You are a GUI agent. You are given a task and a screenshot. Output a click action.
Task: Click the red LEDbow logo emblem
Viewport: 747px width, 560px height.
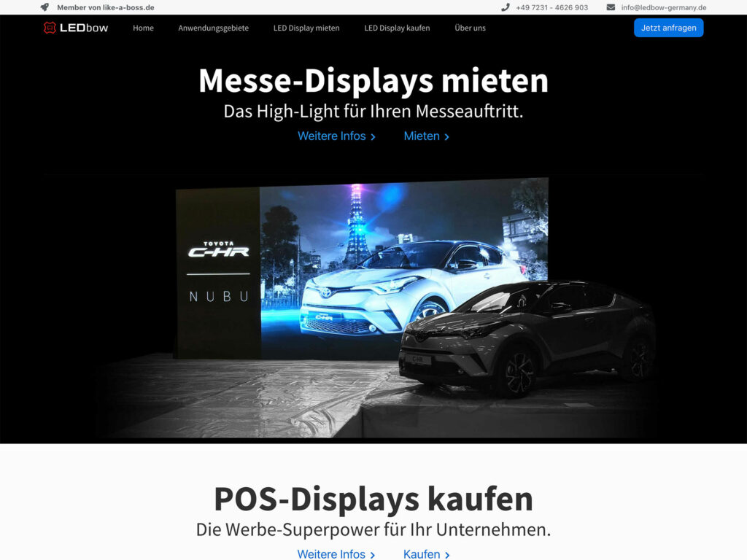point(50,28)
